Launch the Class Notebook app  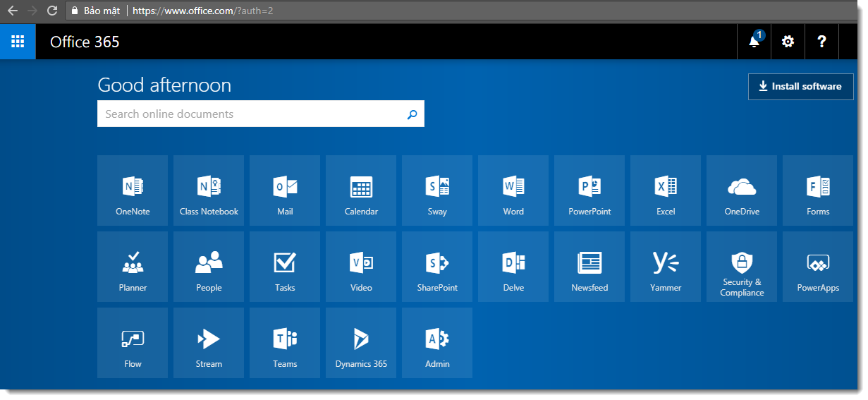pos(209,190)
